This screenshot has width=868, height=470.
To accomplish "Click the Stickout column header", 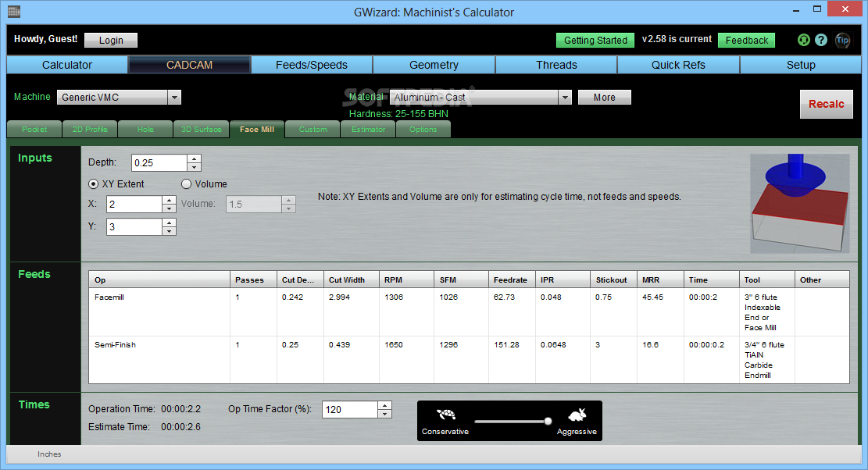I will 614,280.
